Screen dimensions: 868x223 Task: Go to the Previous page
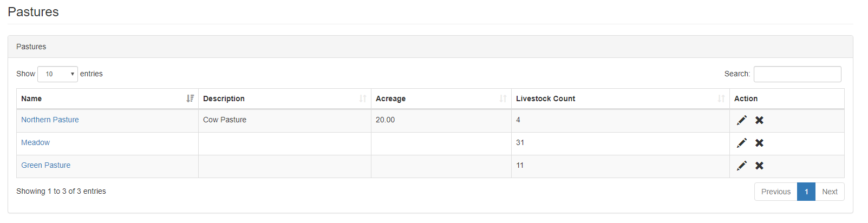pyautogui.click(x=775, y=192)
